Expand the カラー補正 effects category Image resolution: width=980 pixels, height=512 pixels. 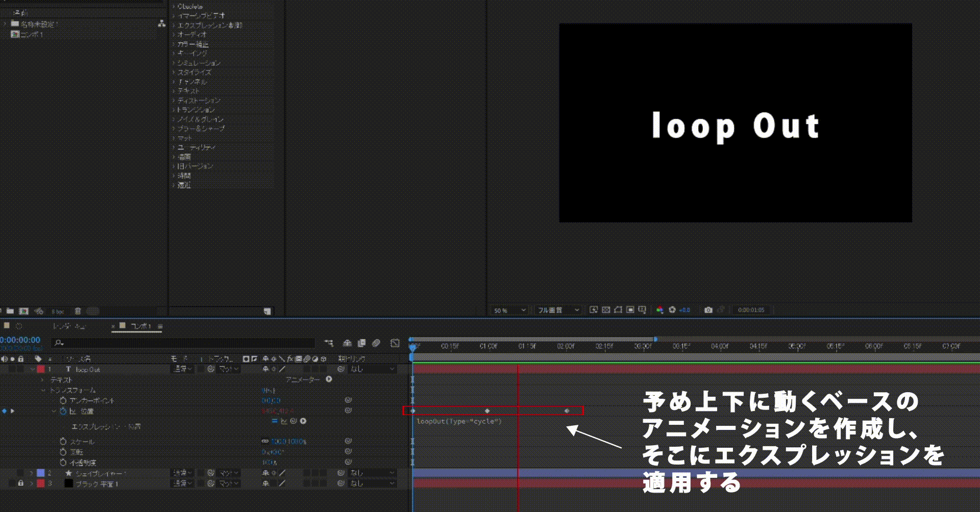pyautogui.click(x=192, y=44)
